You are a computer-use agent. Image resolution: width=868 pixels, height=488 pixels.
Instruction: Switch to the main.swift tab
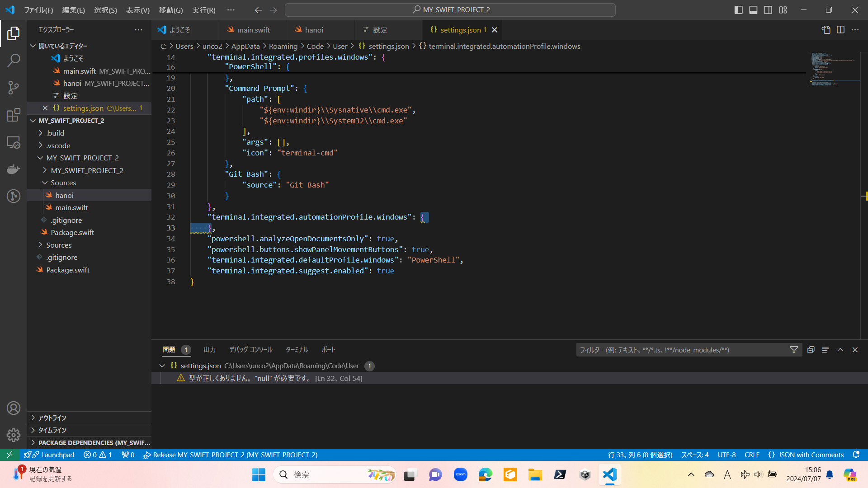click(x=253, y=30)
